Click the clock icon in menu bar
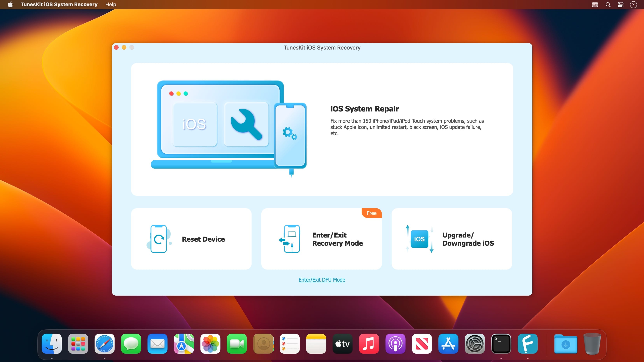This screenshot has width=644, height=362. 633,4
